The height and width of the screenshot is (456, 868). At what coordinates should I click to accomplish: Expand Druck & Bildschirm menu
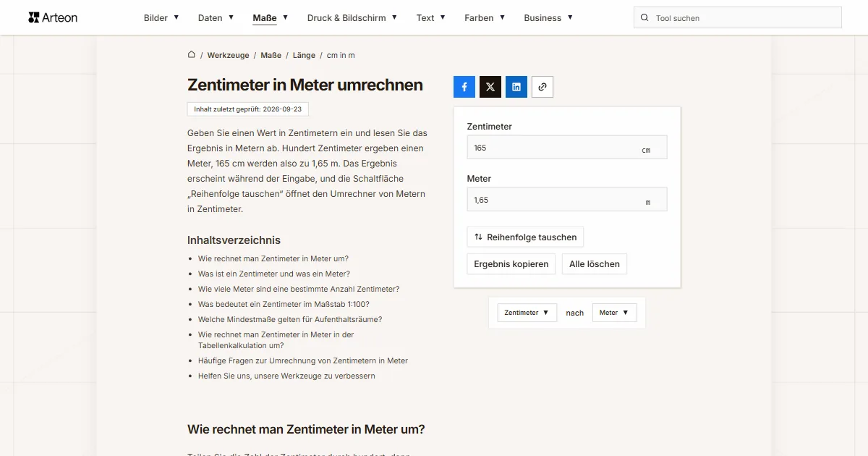click(x=352, y=18)
